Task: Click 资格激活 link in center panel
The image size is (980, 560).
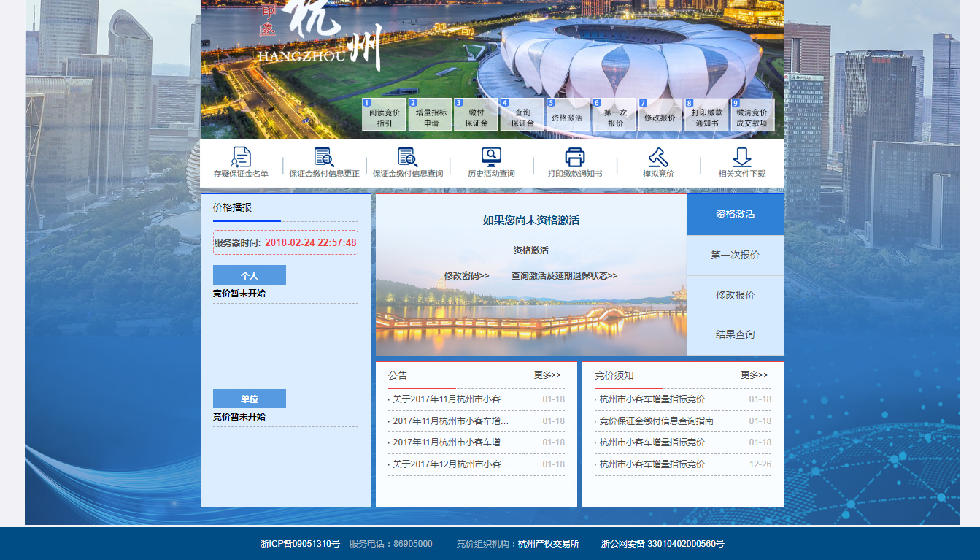Action: [x=530, y=250]
